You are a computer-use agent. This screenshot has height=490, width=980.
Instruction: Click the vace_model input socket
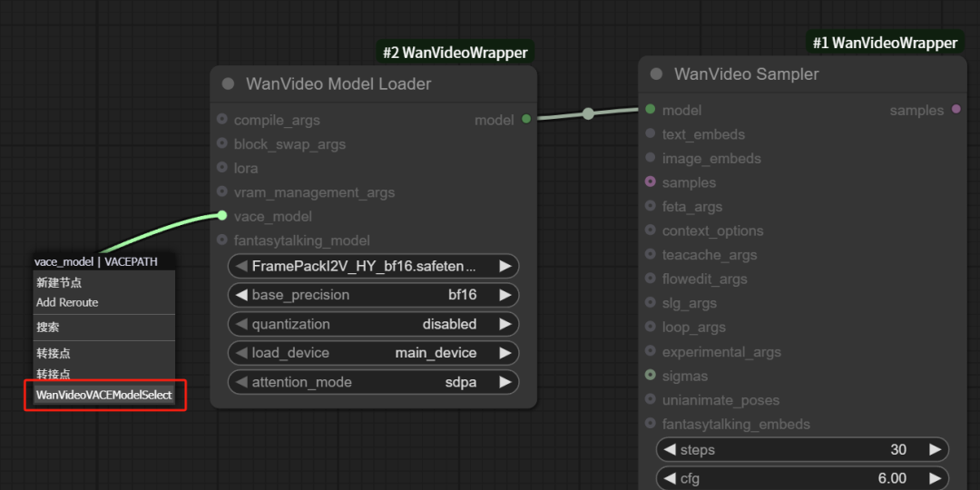tap(222, 216)
